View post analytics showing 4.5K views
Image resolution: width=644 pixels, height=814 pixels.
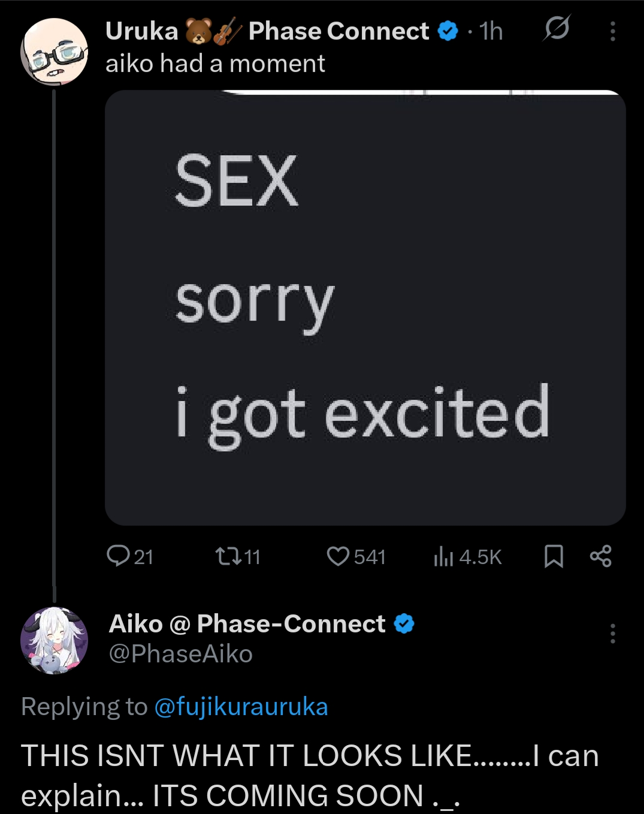467,557
